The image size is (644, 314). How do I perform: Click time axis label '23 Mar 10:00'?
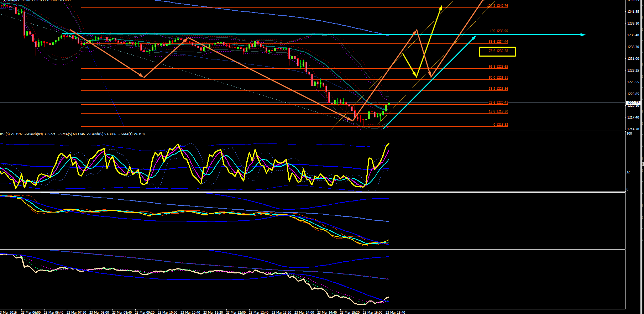pyautogui.click(x=168, y=312)
